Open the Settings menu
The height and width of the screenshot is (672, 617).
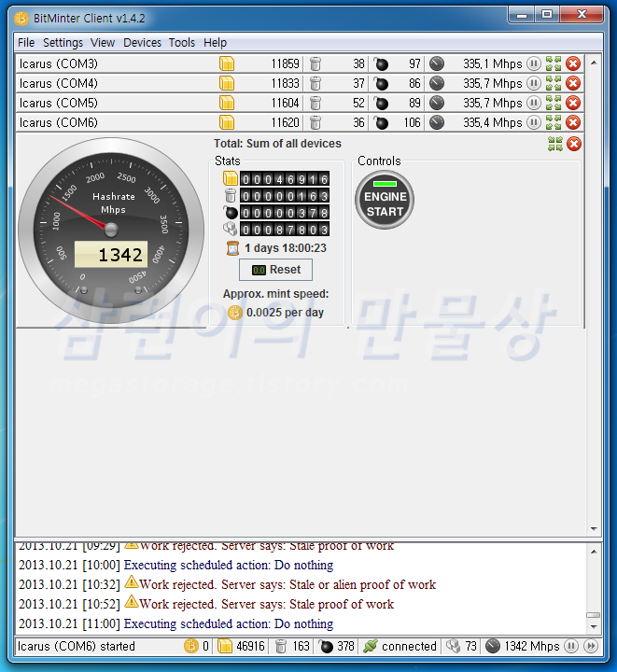pyautogui.click(x=63, y=43)
